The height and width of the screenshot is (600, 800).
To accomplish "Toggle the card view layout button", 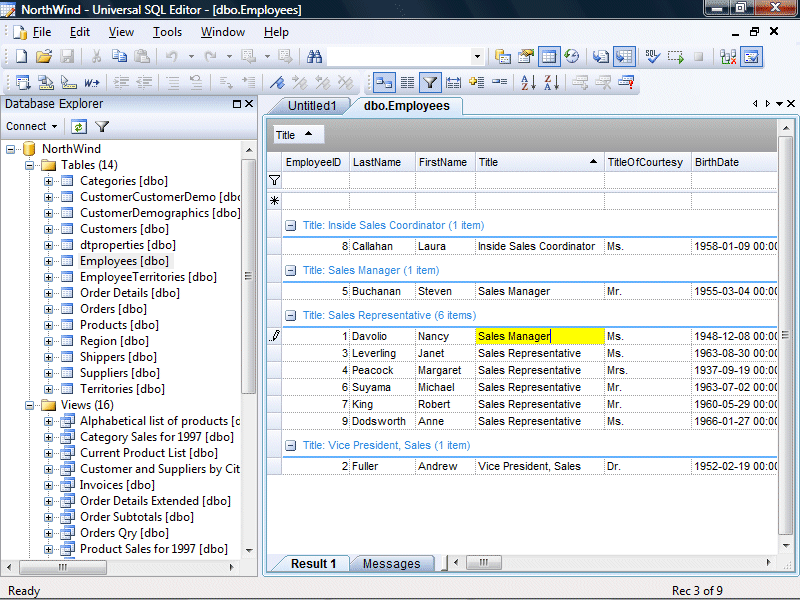I will [x=407, y=82].
